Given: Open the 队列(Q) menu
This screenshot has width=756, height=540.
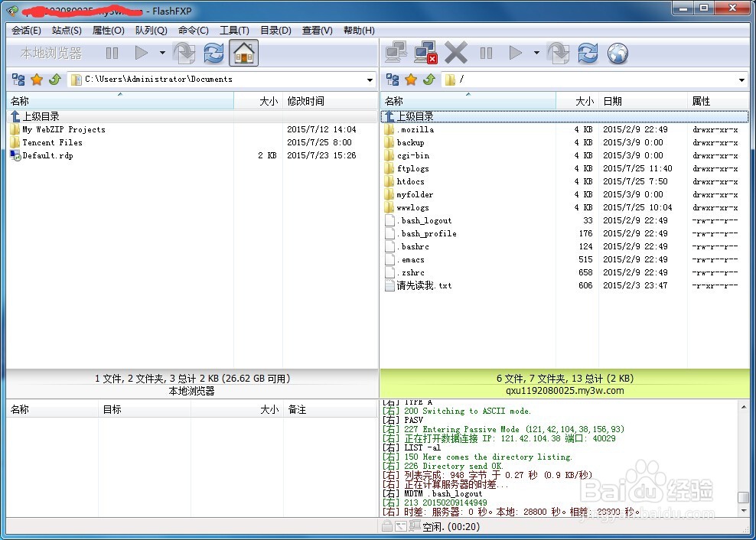Looking at the screenshot, I should click(x=151, y=31).
